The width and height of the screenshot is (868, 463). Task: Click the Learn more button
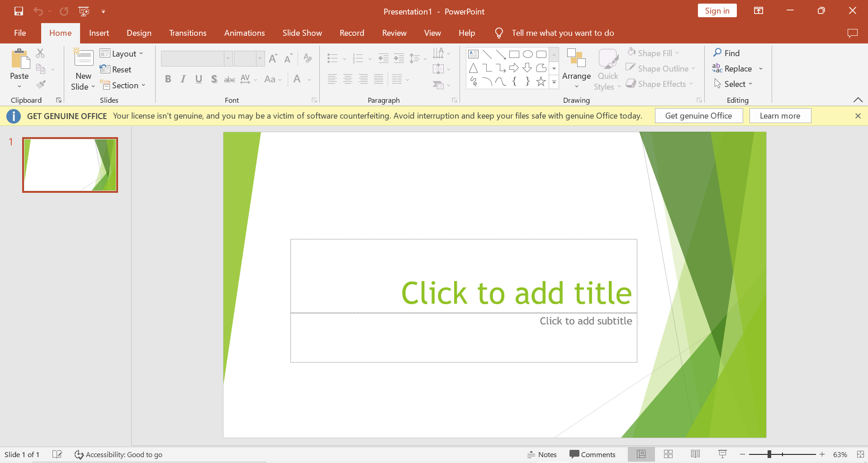[780, 116]
